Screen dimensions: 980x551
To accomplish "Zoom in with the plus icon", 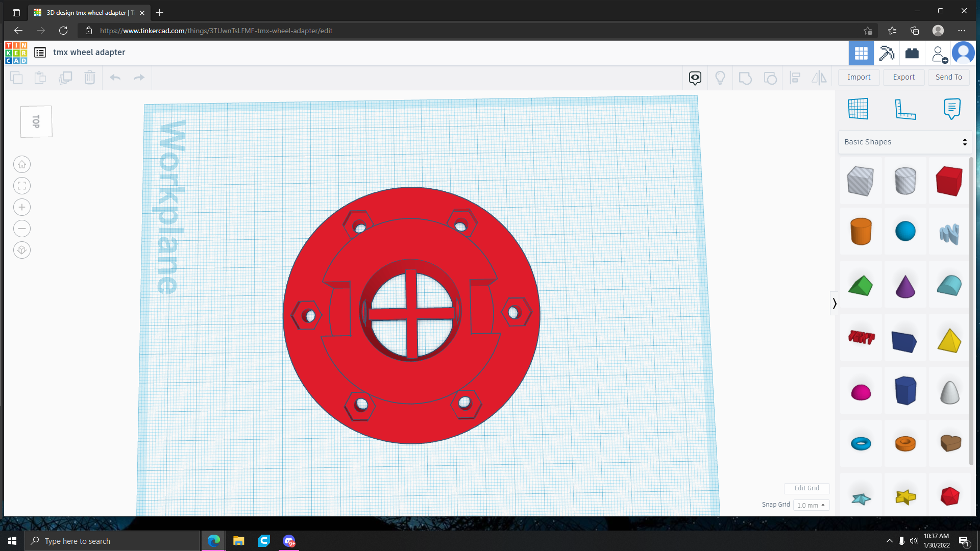I will [22, 207].
